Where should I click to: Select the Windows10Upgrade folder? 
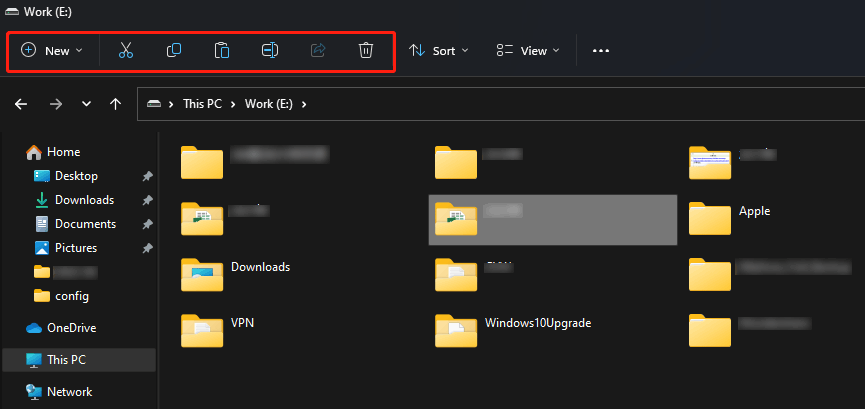[513, 330]
